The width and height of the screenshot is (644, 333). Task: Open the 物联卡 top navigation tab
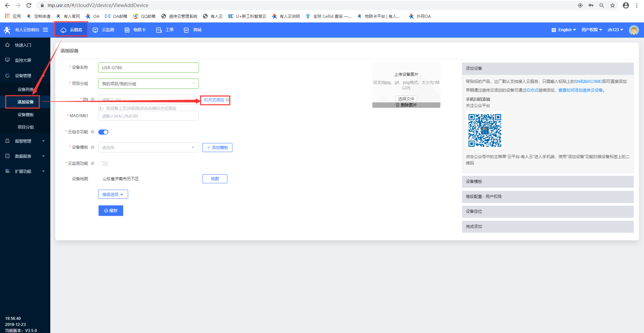click(135, 30)
